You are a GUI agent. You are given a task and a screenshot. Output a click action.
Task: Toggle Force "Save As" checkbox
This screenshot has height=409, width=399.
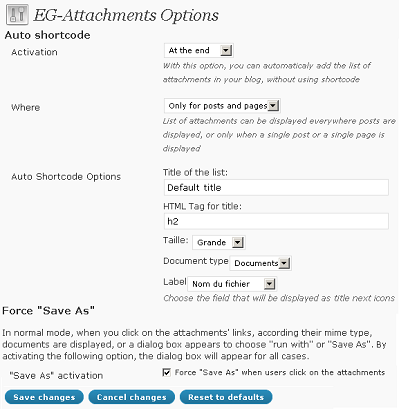click(x=166, y=372)
